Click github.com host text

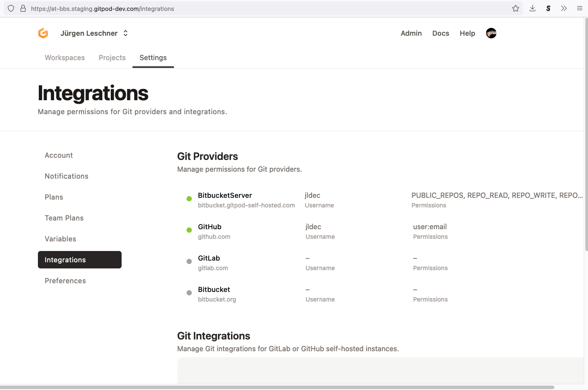(x=214, y=237)
